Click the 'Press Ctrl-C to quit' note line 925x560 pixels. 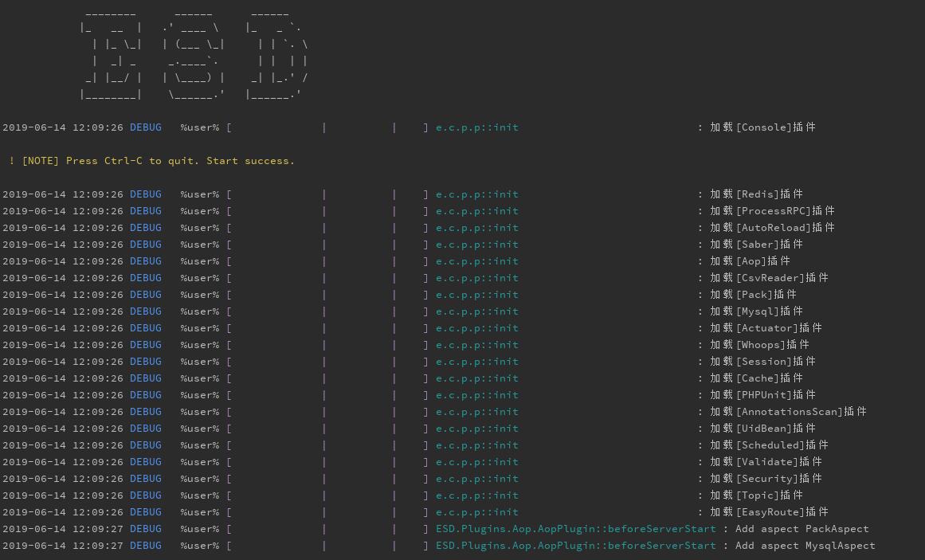click(151, 161)
